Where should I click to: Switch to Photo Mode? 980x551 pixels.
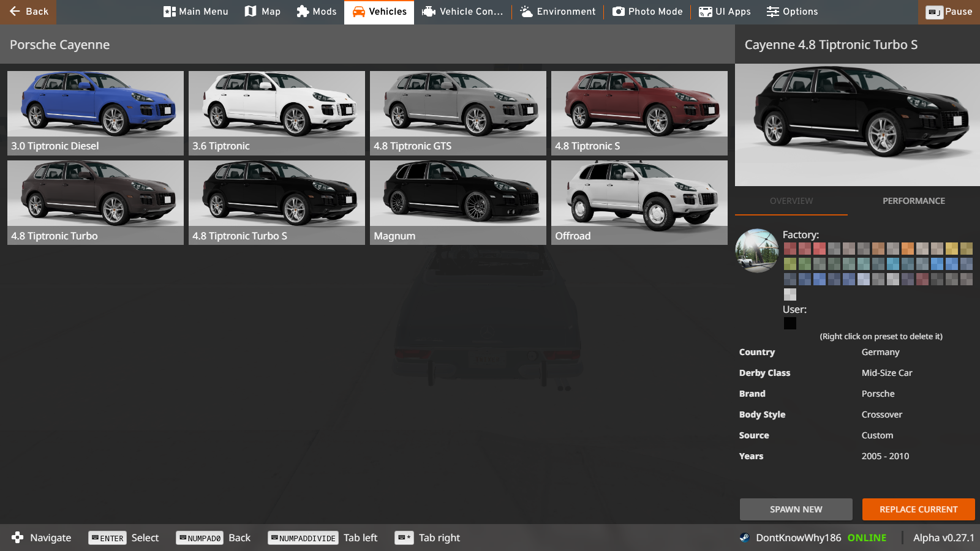pyautogui.click(x=647, y=12)
